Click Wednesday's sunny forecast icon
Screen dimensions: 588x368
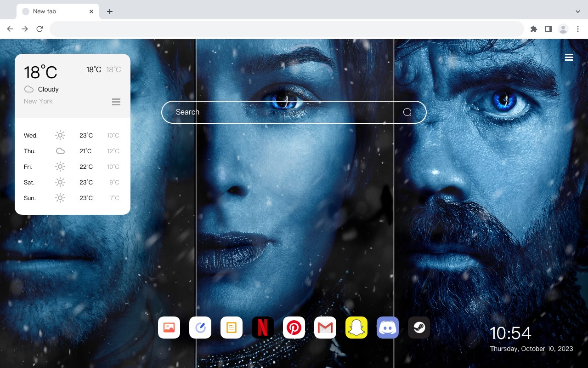coord(60,135)
